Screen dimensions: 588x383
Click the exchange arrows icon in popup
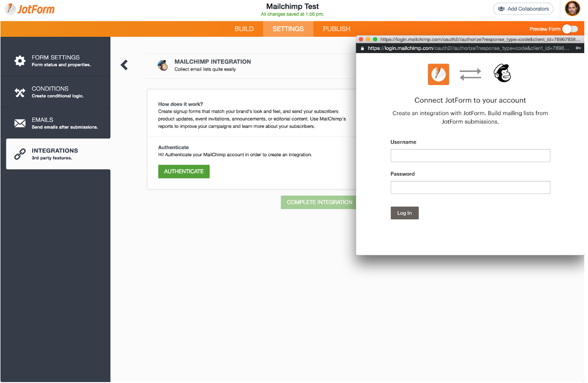[470, 74]
